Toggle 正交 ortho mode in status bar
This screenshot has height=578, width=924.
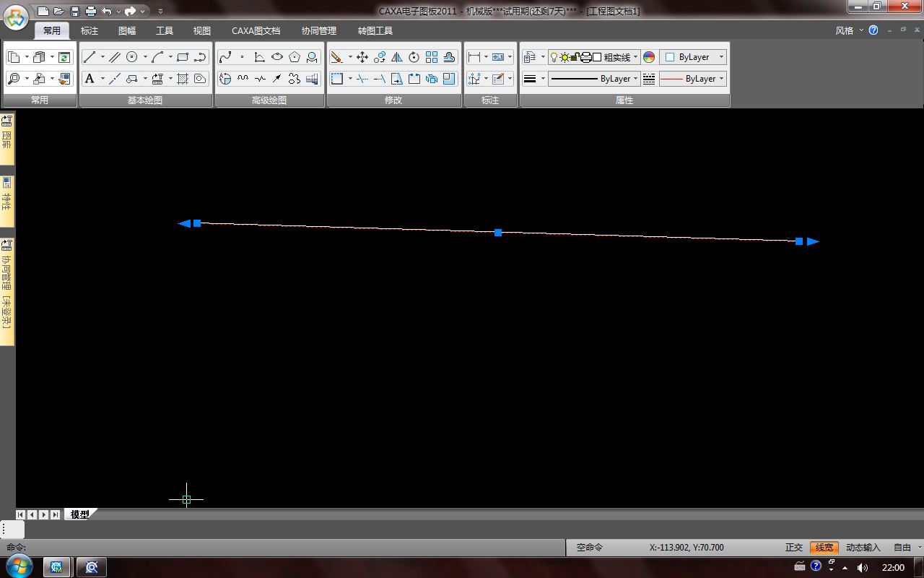[794, 548]
